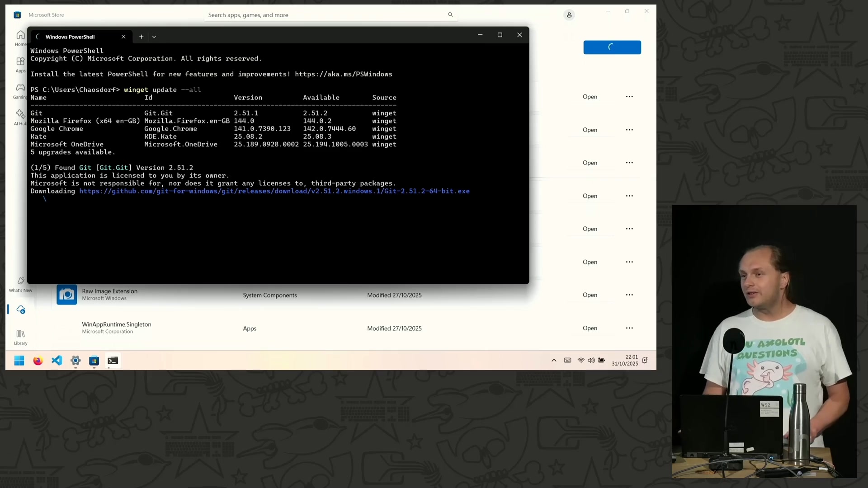This screenshot has height=488, width=868.
Task: Open the Home section in Store sidebar
Action: 20,38
